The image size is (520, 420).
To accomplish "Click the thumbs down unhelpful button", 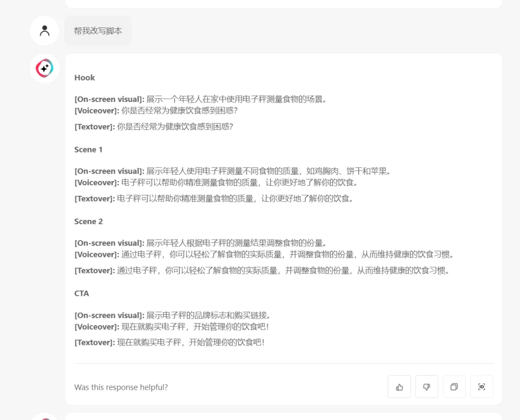I will point(427,386).
